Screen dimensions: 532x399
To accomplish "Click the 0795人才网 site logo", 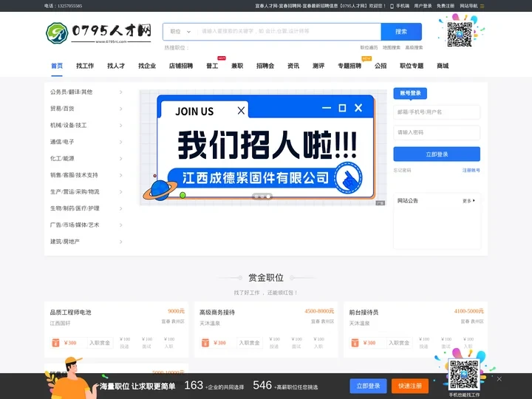I will pyautogui.click(x=98, y=33).
